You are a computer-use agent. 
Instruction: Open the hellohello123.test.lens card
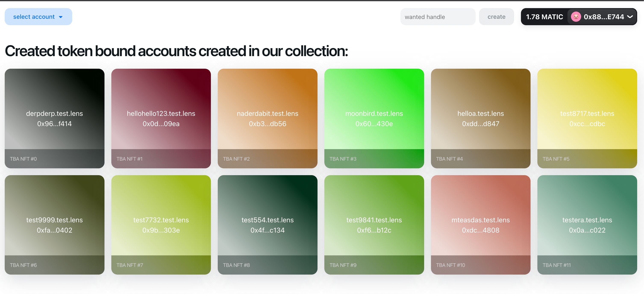click(x=161, y=118)
